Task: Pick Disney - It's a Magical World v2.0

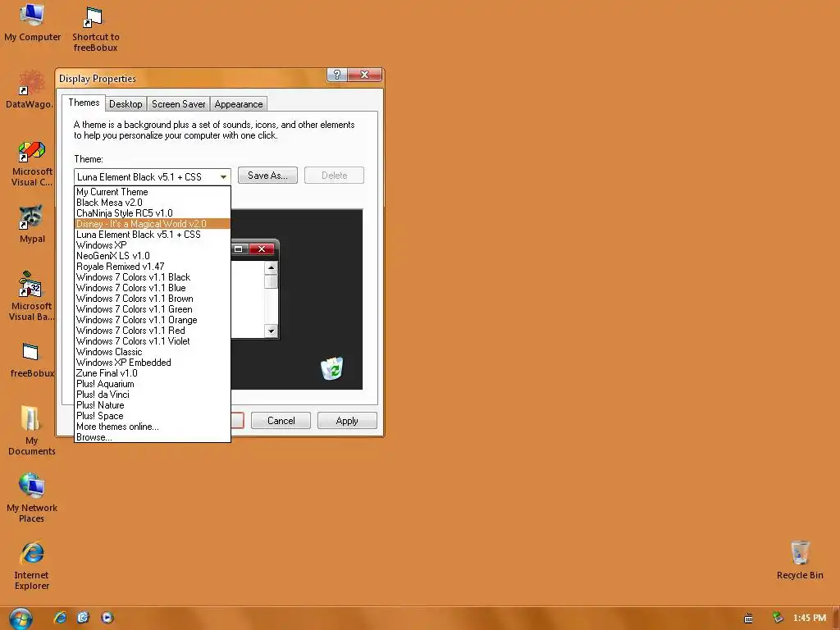Action: pos(152,224)
